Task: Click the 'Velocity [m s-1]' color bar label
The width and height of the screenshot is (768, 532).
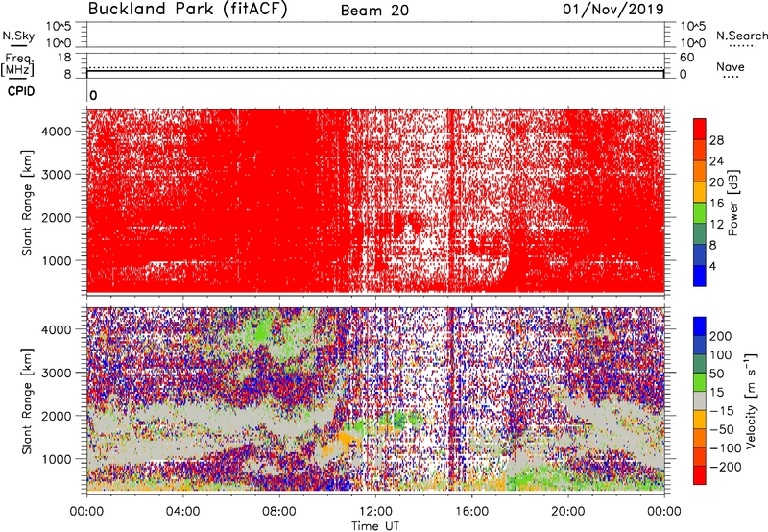Action: [750, 400]
